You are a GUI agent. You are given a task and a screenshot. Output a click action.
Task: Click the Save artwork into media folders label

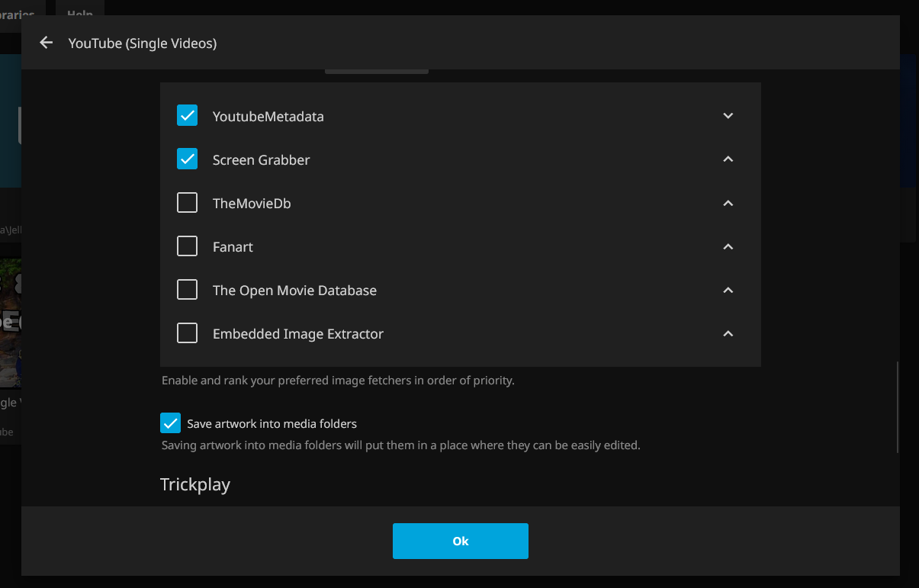tap(272, 423)
